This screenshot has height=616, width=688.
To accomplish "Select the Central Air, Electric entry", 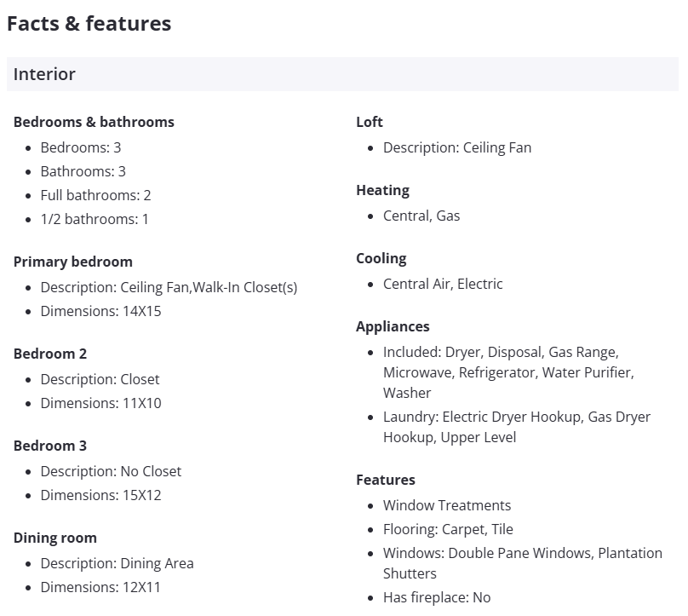I will coord(443,284).
